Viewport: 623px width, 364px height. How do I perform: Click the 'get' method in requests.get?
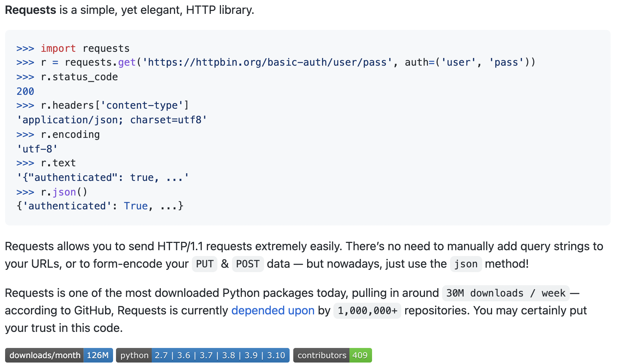127,62
